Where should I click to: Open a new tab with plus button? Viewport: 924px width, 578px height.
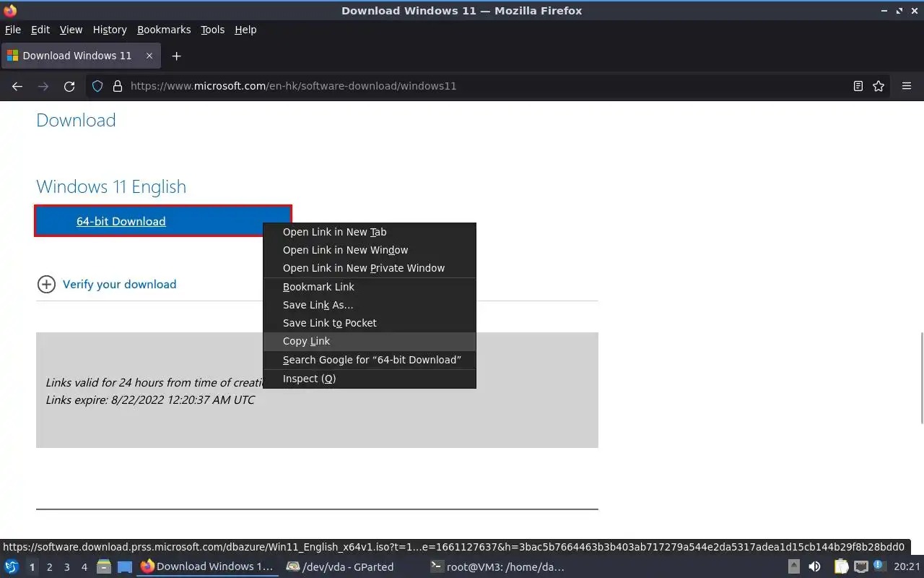pyautogui.click(x=176, y=56)
